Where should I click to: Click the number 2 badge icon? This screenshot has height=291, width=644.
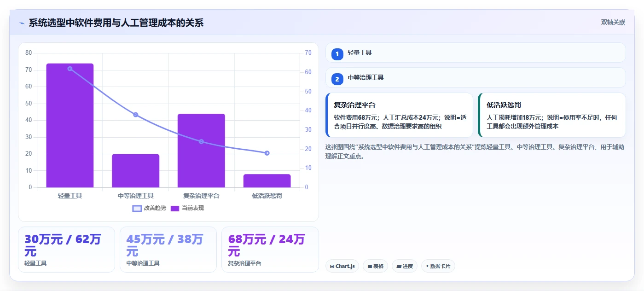[x=337, y=79]
